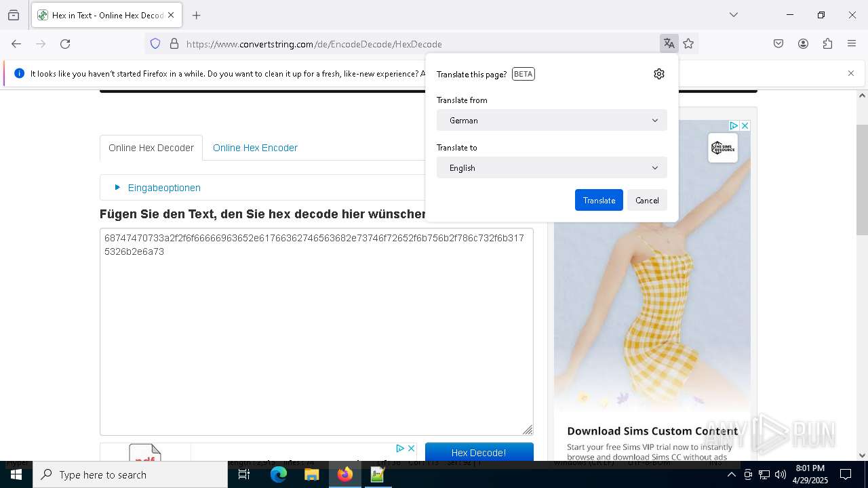
Task: Grab the textarea resize handle
Action: point(528,430)
